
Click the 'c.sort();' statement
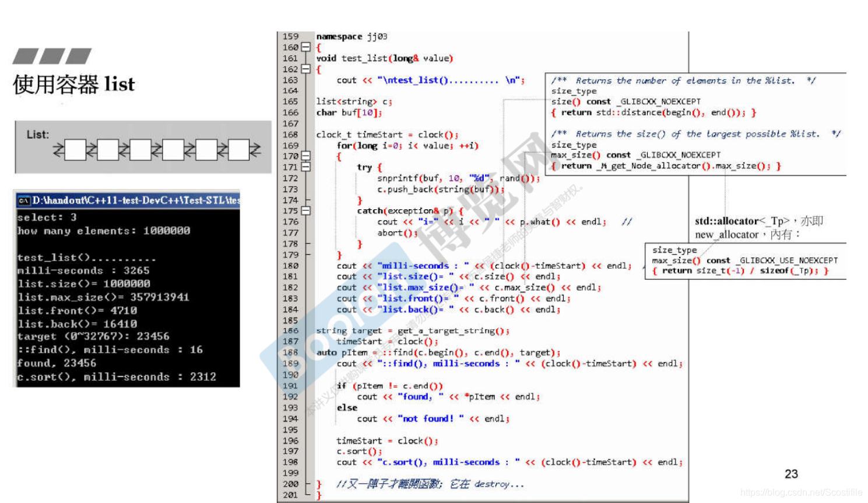pos(359,452)
